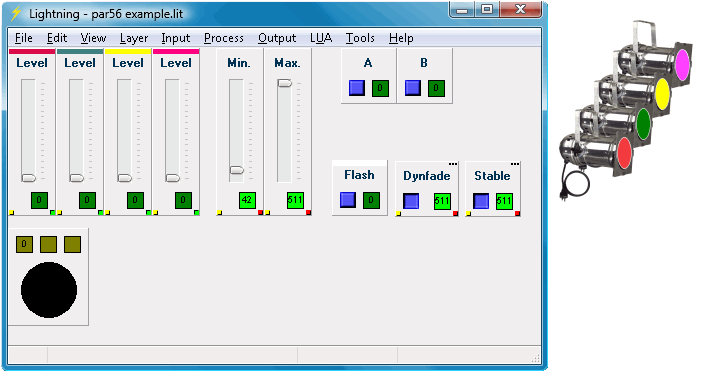
Task: Close the Lightning window
Action: [521, 9]
